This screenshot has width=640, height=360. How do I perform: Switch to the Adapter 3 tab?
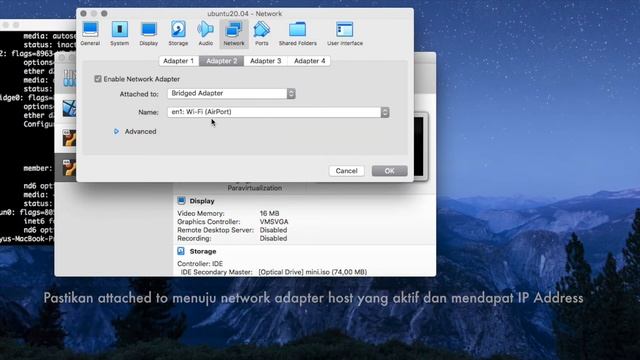coord(266,61)
